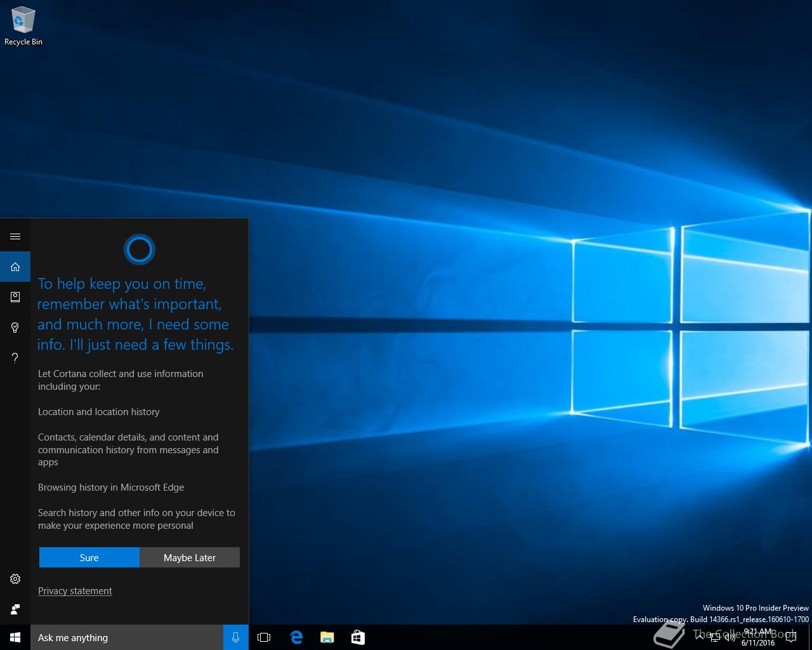Open the clock and calendar
812x650 pixels.
click(758, 637)
